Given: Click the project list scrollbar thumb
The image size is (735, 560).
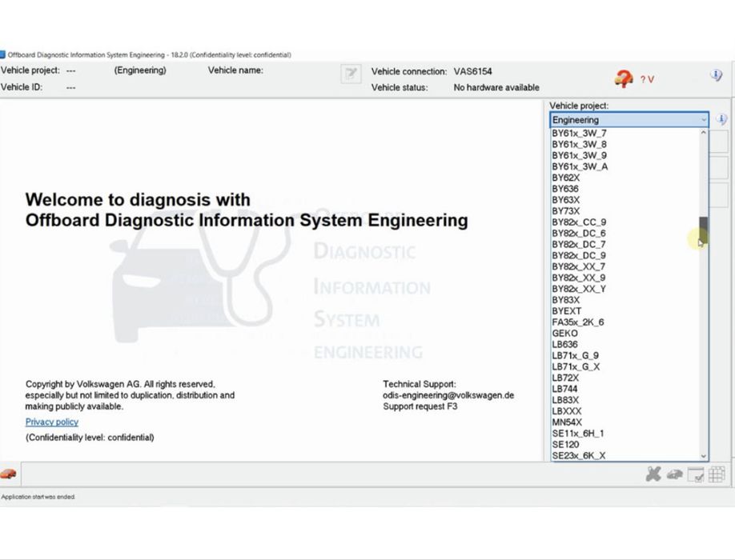Looking at the screenshot, I should pos(703,230).
